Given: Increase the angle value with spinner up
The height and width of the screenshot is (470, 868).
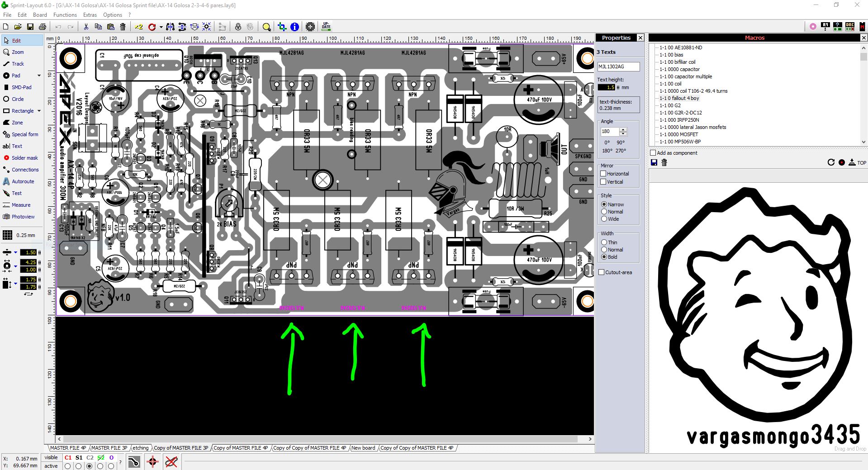Looking at the screenshot, I should point(623,129).
